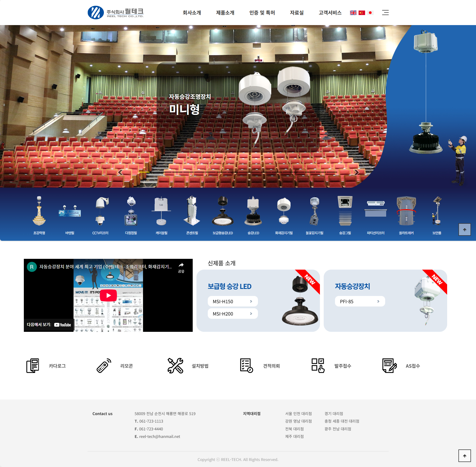
Task: Open PFI-85 product link
Action: tap(360, 301)
